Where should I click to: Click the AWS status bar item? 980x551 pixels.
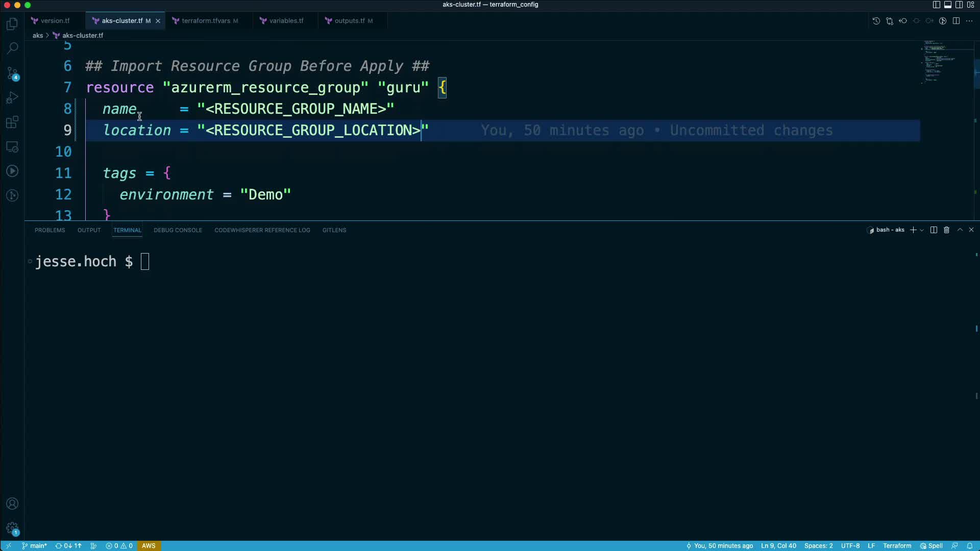pos(149,546)
